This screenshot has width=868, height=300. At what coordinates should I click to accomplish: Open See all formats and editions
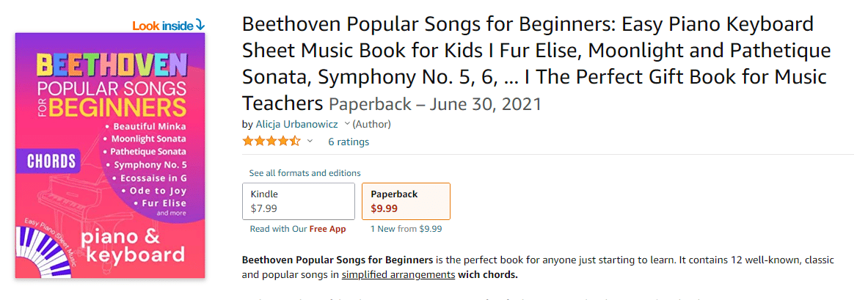click(x=304, y=173)
